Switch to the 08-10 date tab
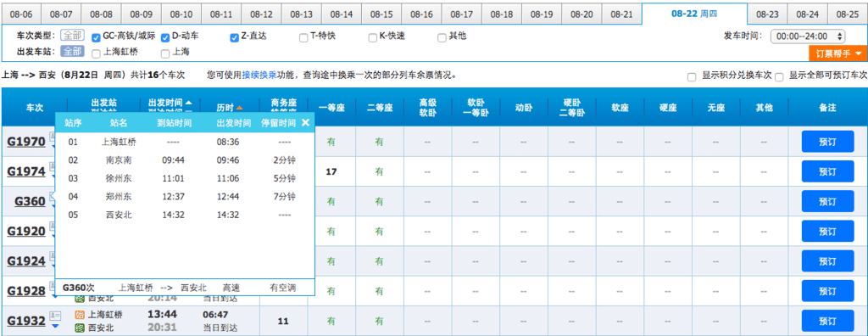Viewport: 868px width, 336px height. (181, 14)
